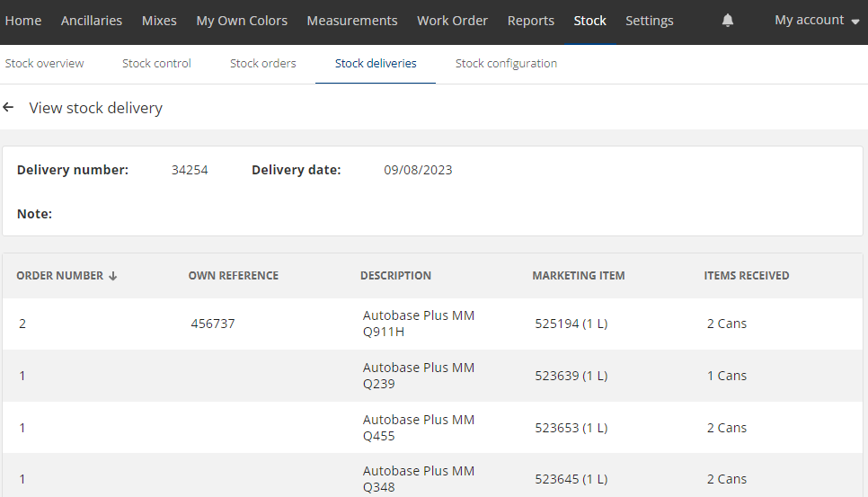Click the Own Reference column header

coord(233,276)
